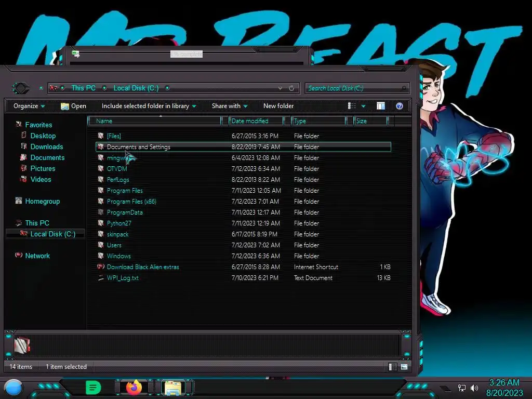Sort by Date modified column header
The width and height of the screenshot is (532, 399).
point(256,121)
